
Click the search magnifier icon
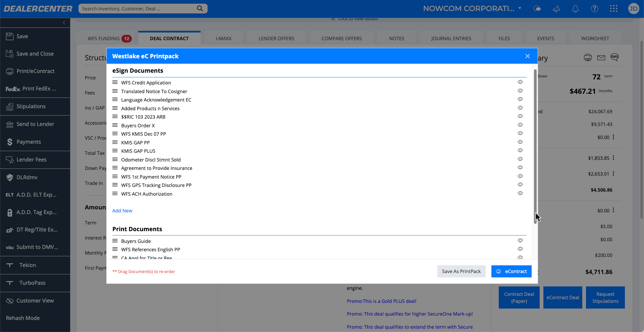200,8
